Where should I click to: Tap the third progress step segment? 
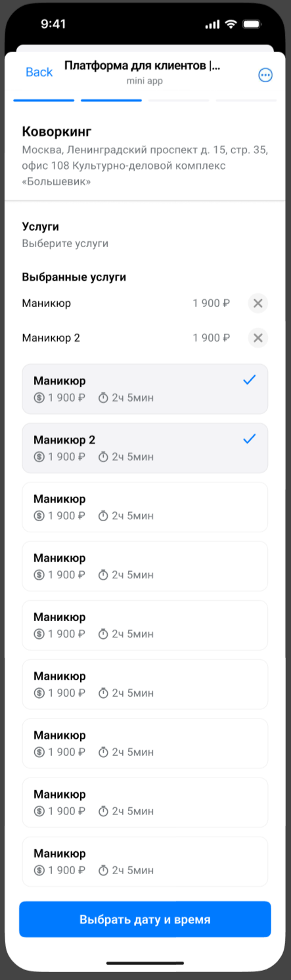(179, 100)
